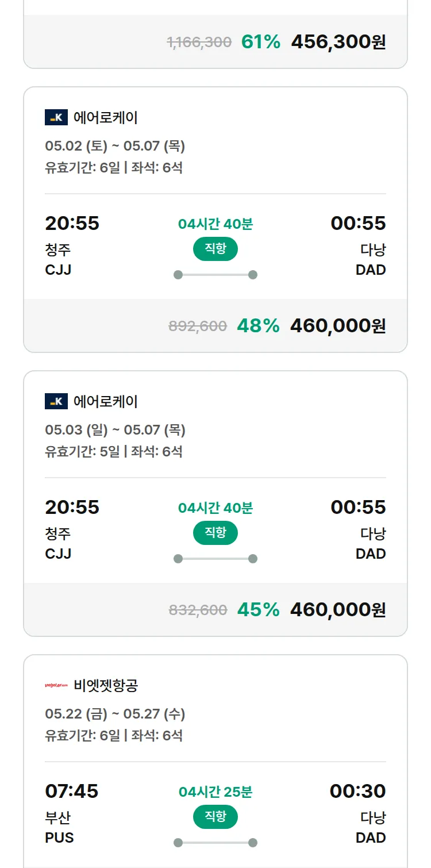Click the Vietjet airline logo
Viewport: 431px width, 868px height.
56,685
